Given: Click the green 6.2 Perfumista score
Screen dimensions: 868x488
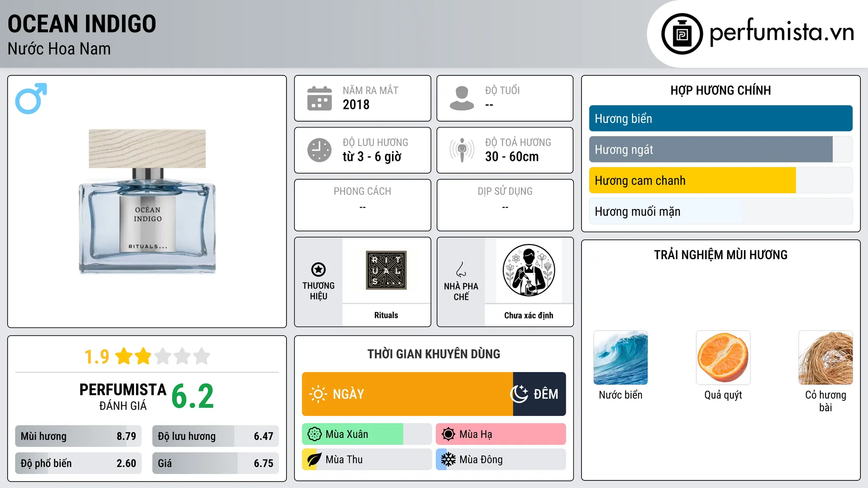Looking at the screenshot, I should [x=193, y=396].
